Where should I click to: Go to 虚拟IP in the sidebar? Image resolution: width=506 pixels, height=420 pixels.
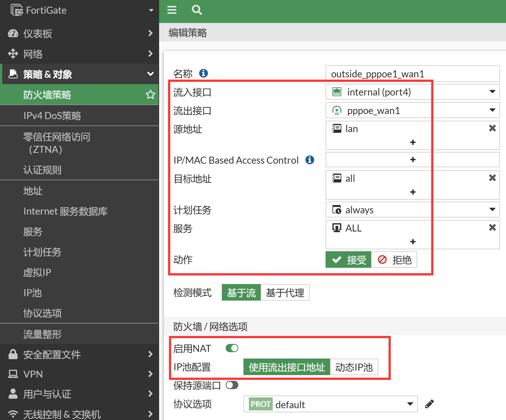pyautogui.click(x=37, y=272)
